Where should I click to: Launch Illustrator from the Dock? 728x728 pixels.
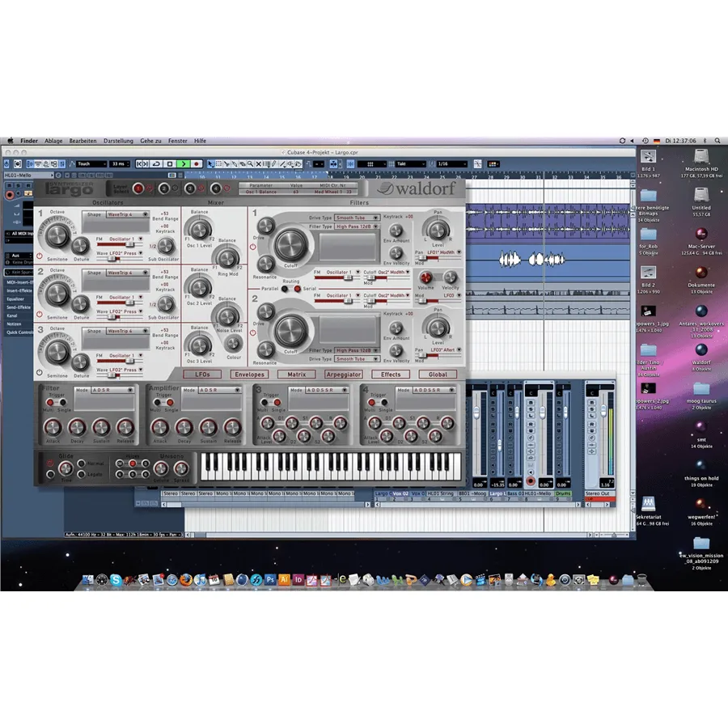[x=284, y=579]
